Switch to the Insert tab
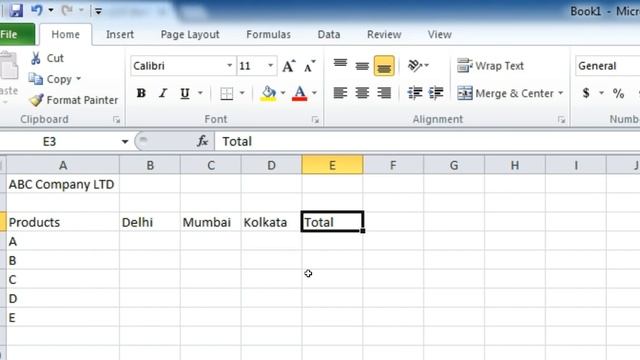 [120, 35]
